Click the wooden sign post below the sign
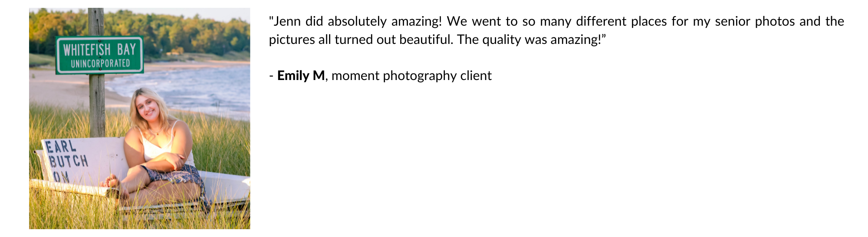The width and height of the screenshot is (868, 237). click(97, 104)
